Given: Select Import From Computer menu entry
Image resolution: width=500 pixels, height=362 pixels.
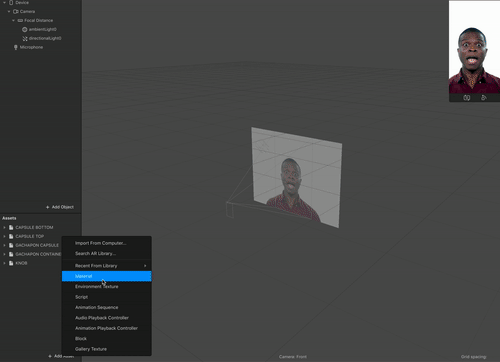Looking at the screenshot, I should tap(106, 243).
